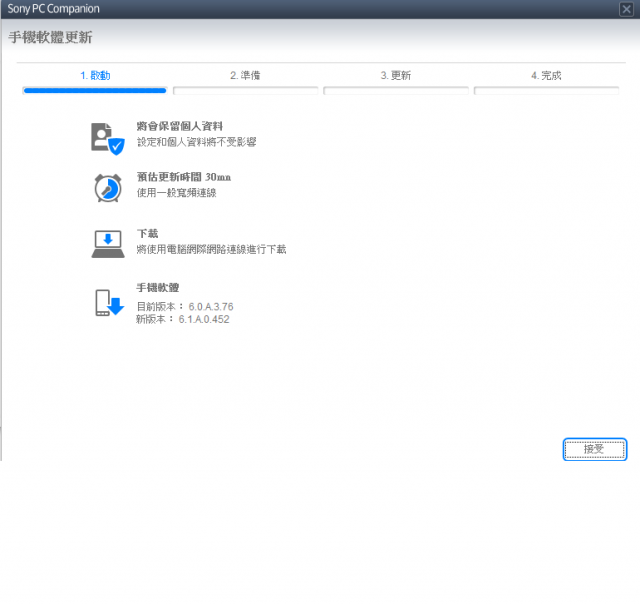This screenshot has width=640, height=604.
Task: Click the text 將會保留個人資料
Action: coord(180,126)
